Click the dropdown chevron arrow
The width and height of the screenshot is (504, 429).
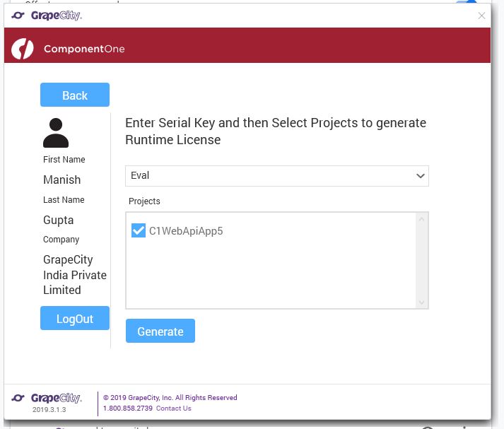421,176
